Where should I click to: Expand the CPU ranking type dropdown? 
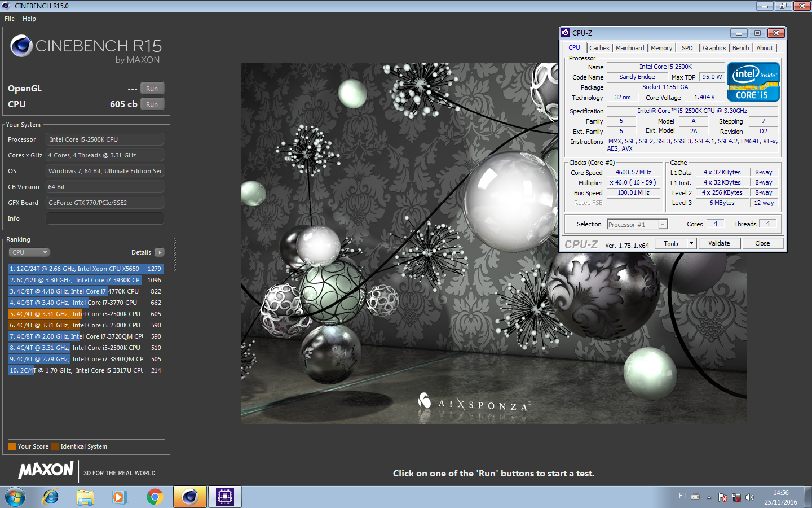[29, 252]
